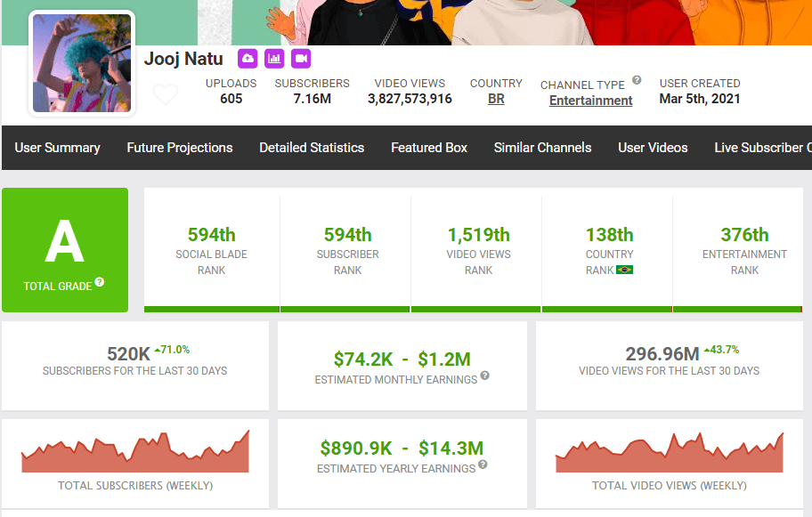Click the Channel Type help question mark
This screenshot has height=517, width=812.
coord(637,80)
